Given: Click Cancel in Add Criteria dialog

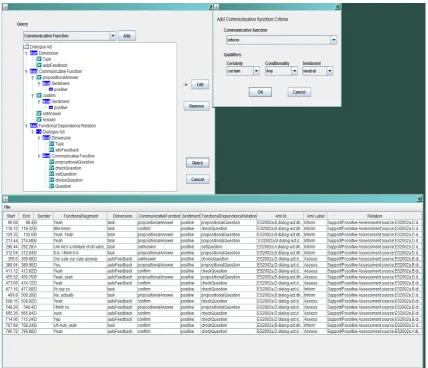Looking at the screenshot, I should coord(299,92).
